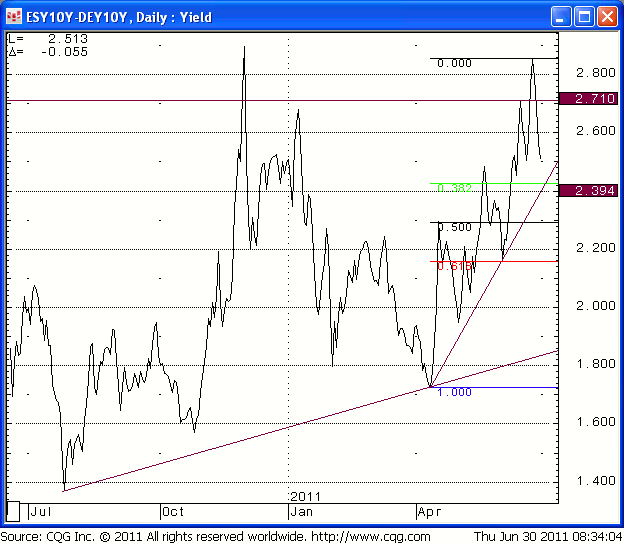This screenshot has width=624, height=544.
Task: Click the 0.500 Fibonacci retracement label
Action: coord(454,227)
